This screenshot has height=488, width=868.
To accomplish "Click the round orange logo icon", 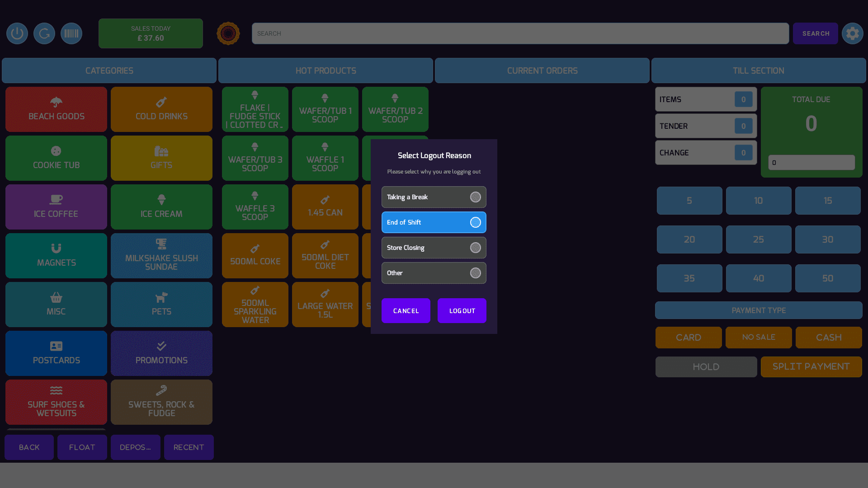I will (x=228, y=33).
